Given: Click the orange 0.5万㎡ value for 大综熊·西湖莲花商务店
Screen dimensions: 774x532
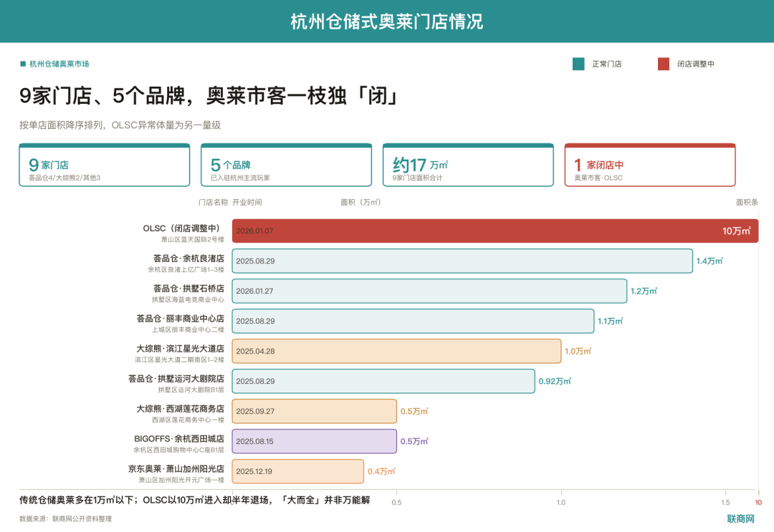Looking at the screenshot, I should [x=414, y=411].
